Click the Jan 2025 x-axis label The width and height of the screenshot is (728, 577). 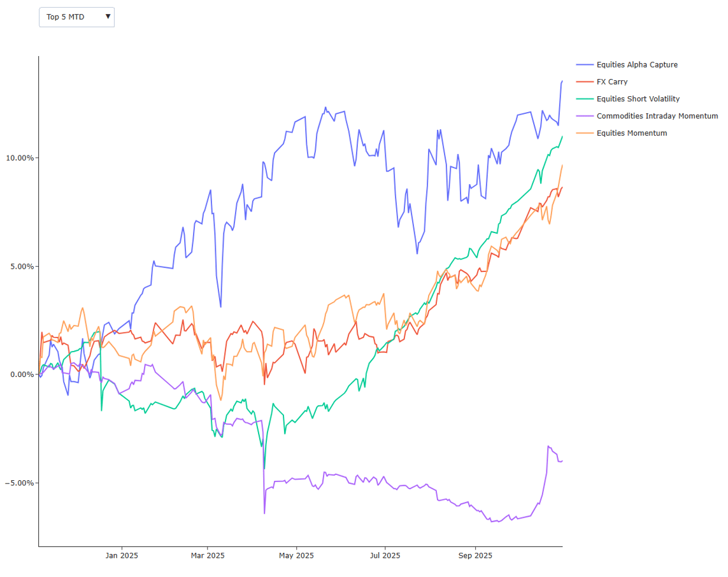pos(121,555)
